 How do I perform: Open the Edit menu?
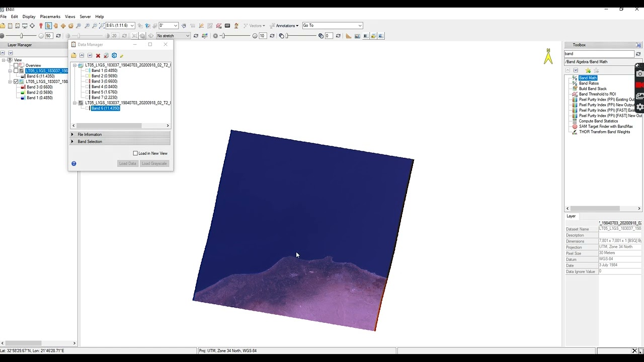point(15,17)
